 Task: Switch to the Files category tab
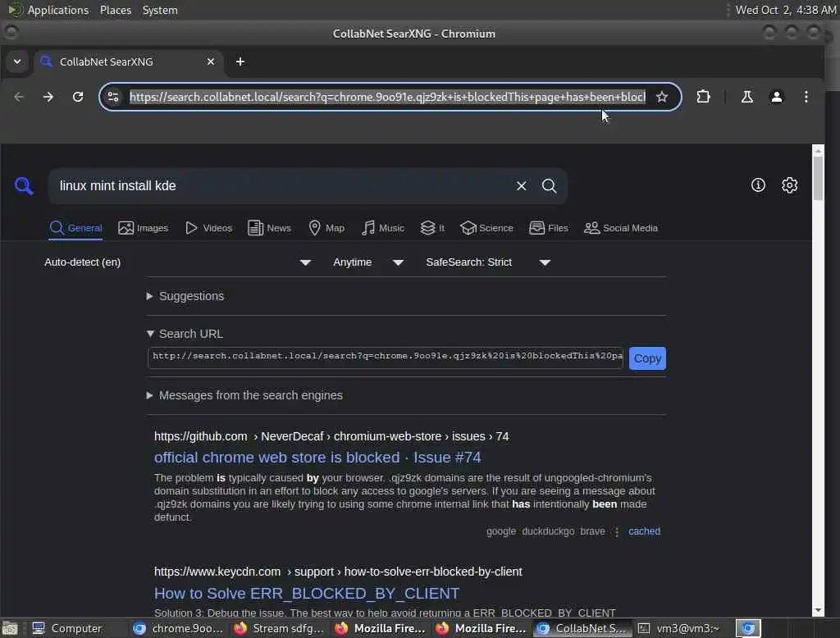549,228
